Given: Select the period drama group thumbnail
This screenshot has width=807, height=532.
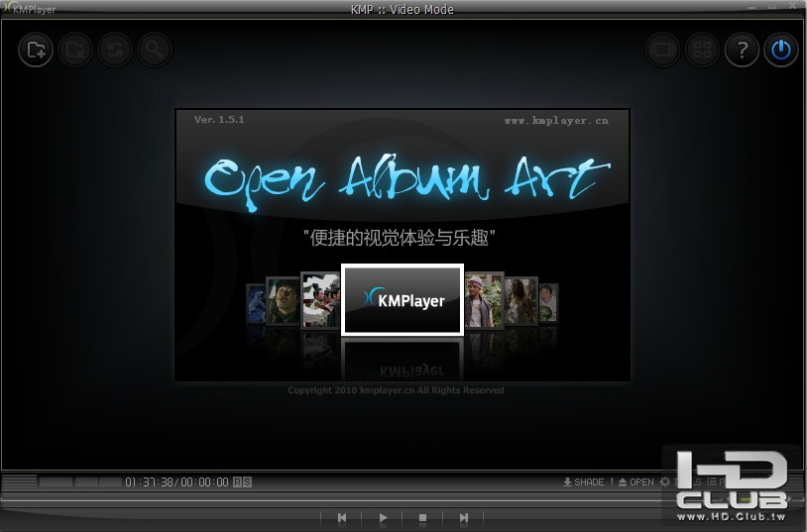Looking at the screenshot, I should [320, 300].
